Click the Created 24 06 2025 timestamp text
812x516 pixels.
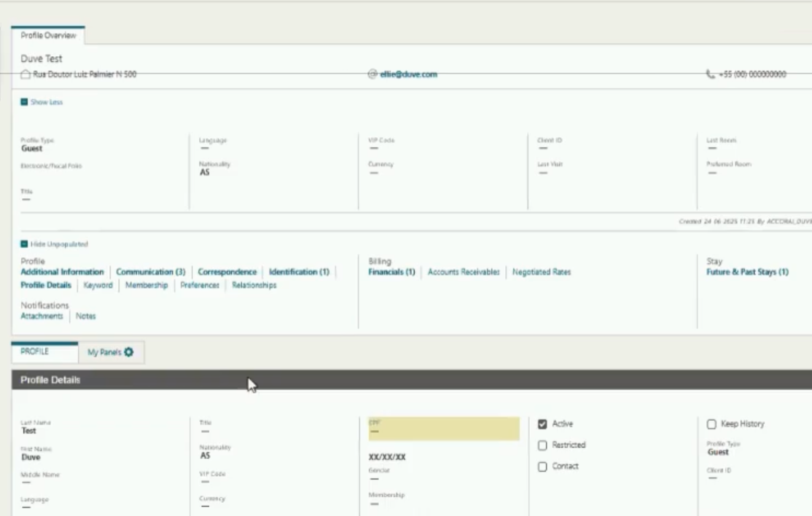click(x=745, y=222)
